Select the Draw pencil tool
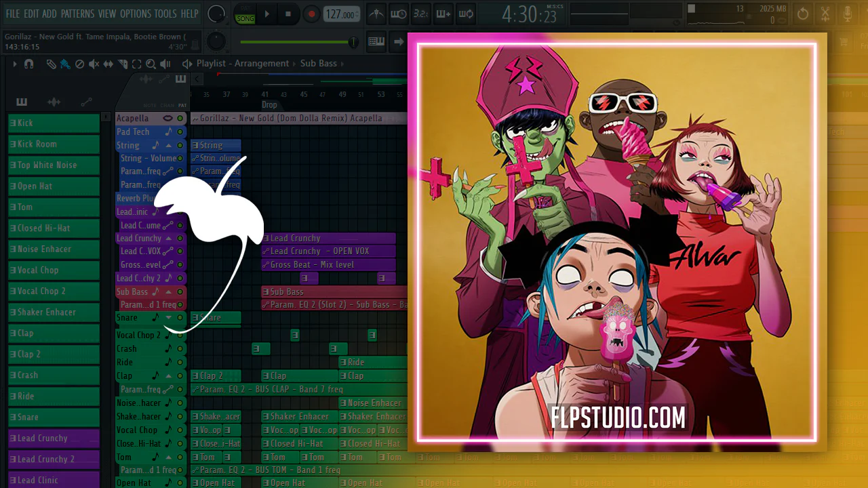 [x=51, y=64]
